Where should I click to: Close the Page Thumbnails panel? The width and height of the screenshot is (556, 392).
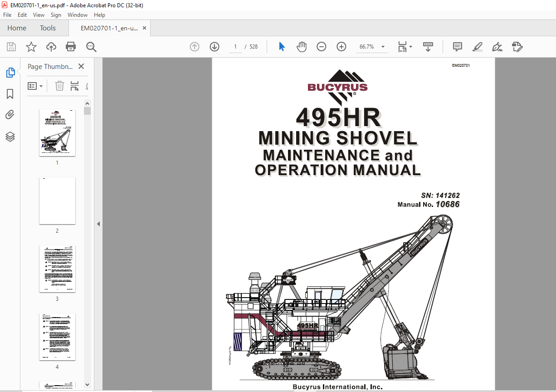click(x=81, y=66)
